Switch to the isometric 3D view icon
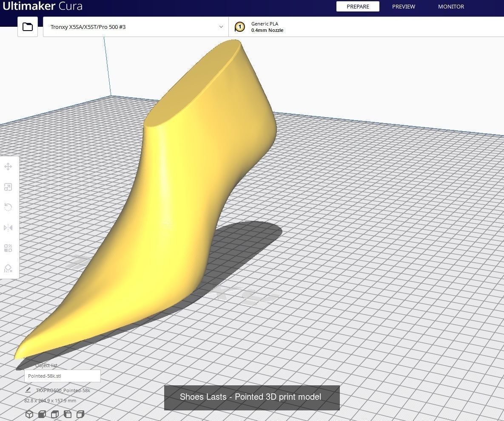Screen dimensions: 504x421 tap(29, 414)
